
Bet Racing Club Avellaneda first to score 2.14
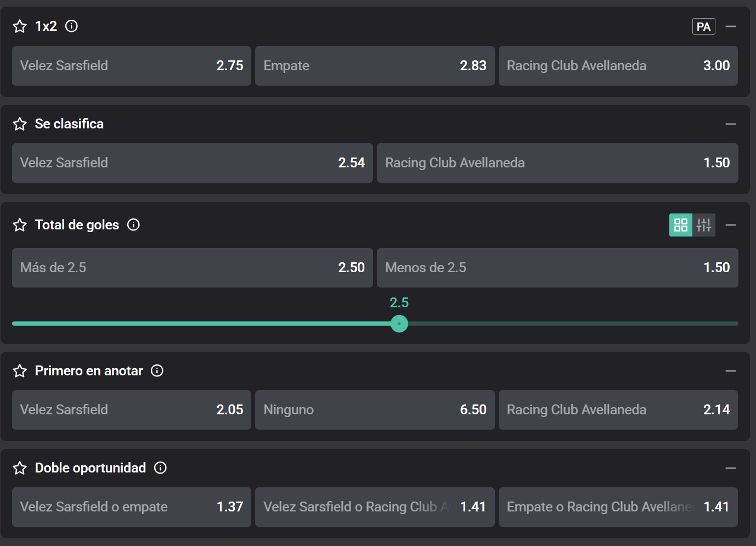618,410
